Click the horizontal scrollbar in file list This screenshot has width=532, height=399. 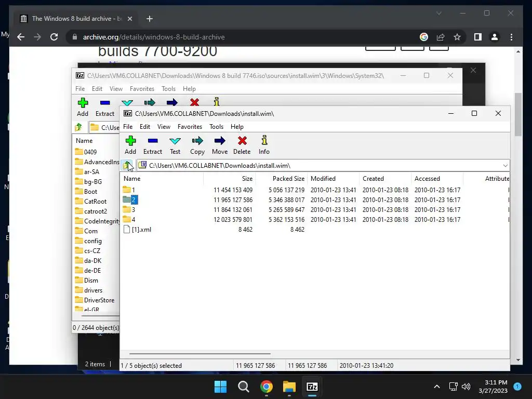point(200,353)
